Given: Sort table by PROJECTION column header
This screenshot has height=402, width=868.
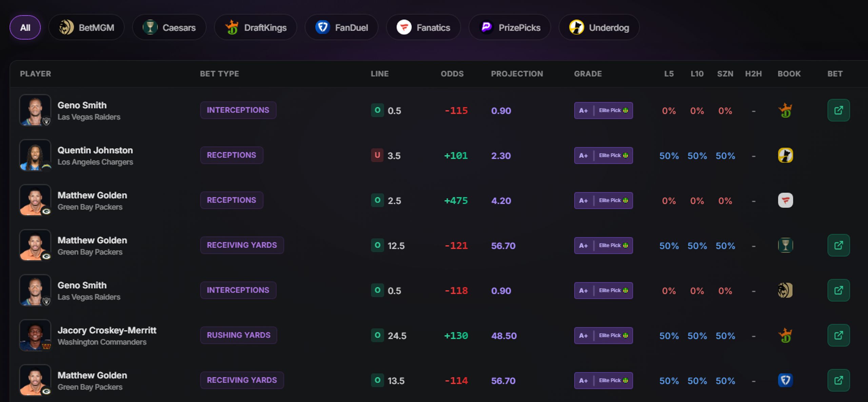Looking at the screenshot, I should (x=517, y=74).
